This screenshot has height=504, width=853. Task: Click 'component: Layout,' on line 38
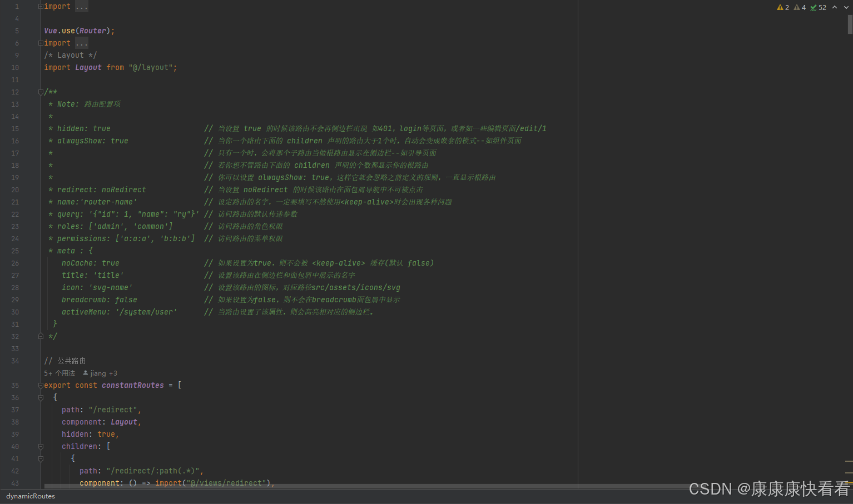point(102,422)
